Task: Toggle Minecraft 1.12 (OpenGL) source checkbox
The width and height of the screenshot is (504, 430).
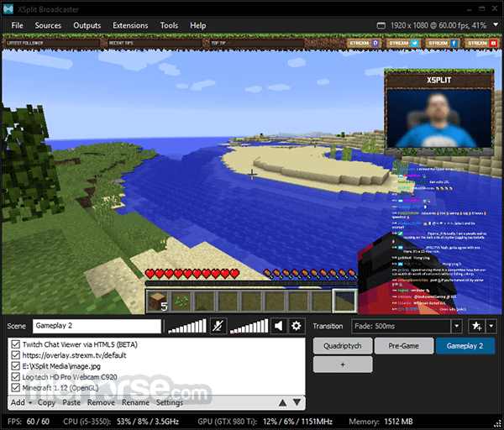Action: click(x=15, y=387)
